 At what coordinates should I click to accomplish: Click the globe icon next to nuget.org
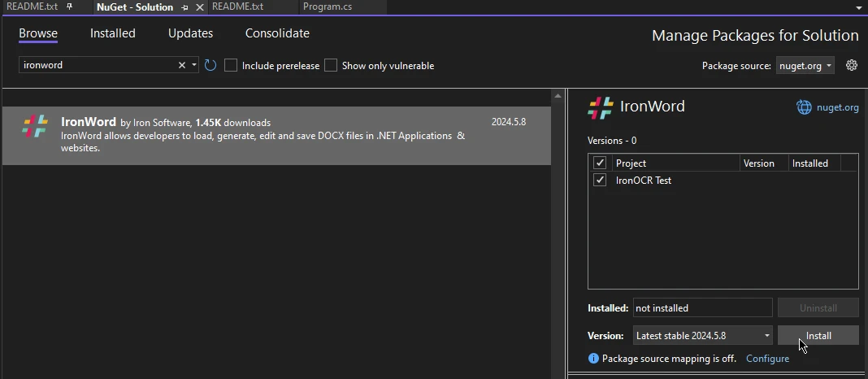tap(804, 107)
